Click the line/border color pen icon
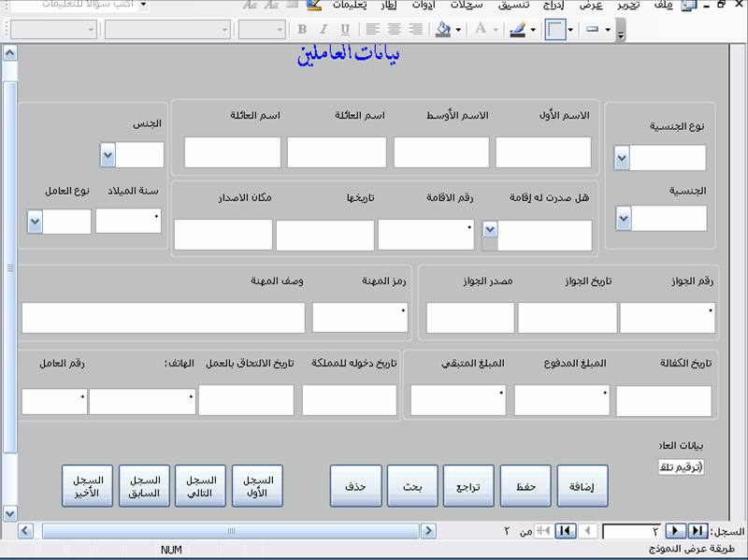This screenshot has height=560, width=748. pos(518,30)
